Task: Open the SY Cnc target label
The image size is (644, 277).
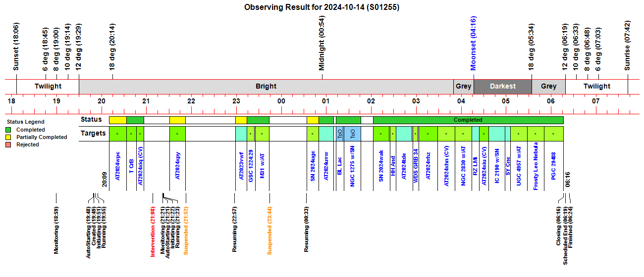Action: click(508, 165)
